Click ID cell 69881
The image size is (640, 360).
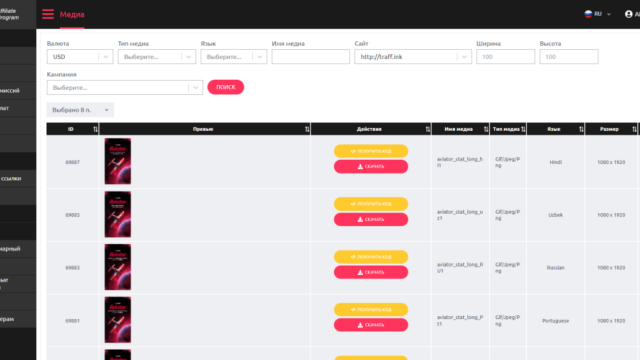pyautogui.click(x=72, y=321)
